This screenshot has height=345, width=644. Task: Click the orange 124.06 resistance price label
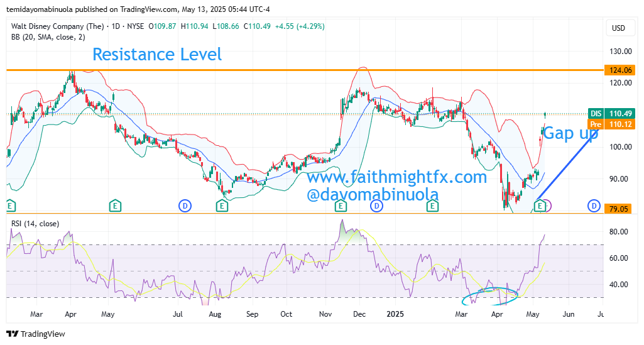click(619, 70)
